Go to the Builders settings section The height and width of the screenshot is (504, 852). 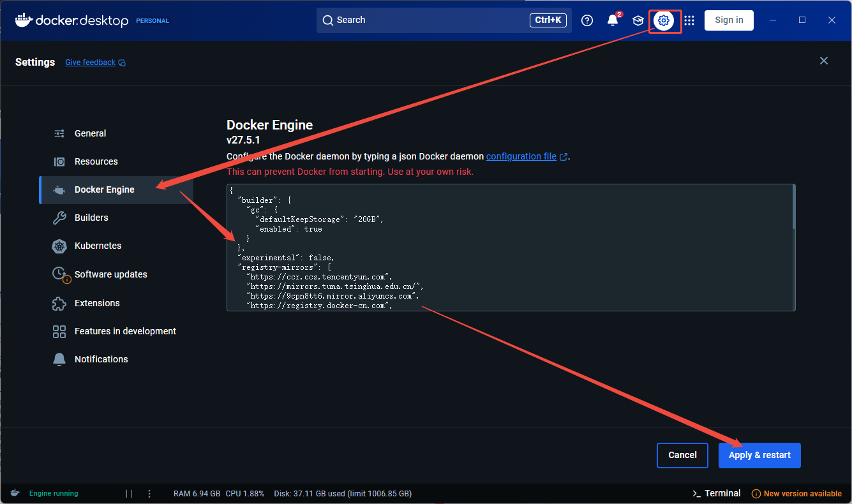pyautogui.click(x=116, y=218)
